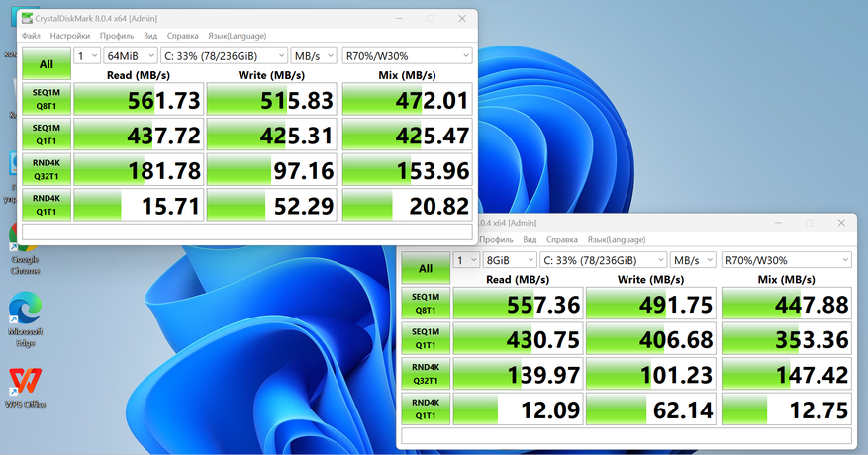Click the 425.31 write result
This screenshot has width=868, height=455.
272,135
